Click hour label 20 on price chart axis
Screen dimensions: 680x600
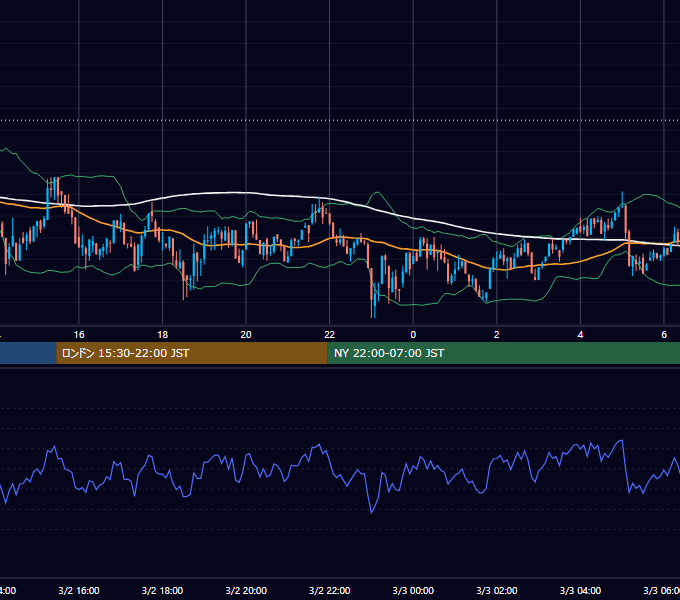[x=246, y=335]
